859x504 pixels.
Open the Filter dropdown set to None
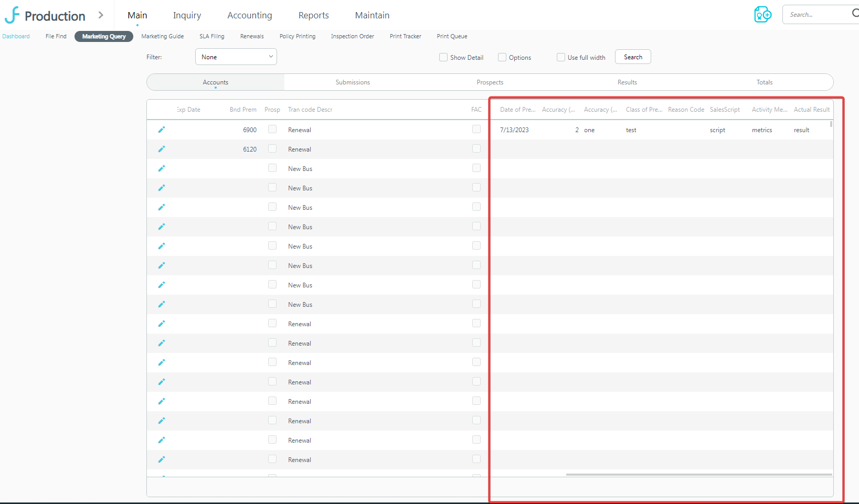pyautogui.click(x=236, y=57)
